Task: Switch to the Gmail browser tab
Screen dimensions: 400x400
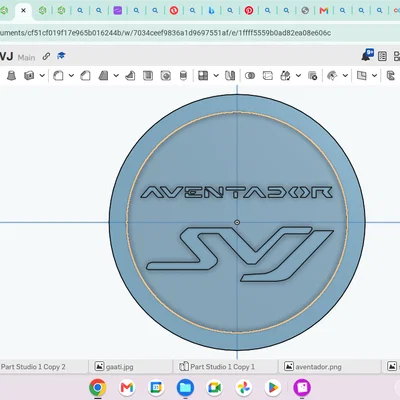Action: click(x=324, y=11)
